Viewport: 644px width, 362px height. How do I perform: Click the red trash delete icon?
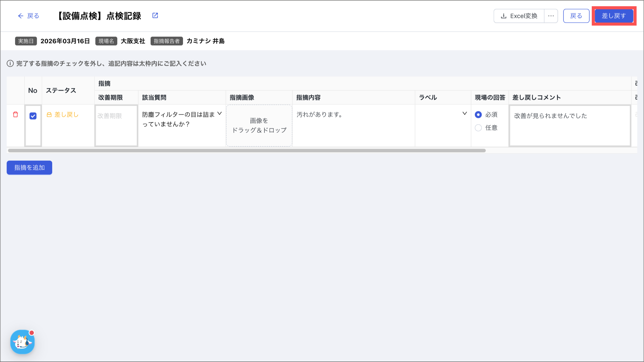(x=15, y=114)
